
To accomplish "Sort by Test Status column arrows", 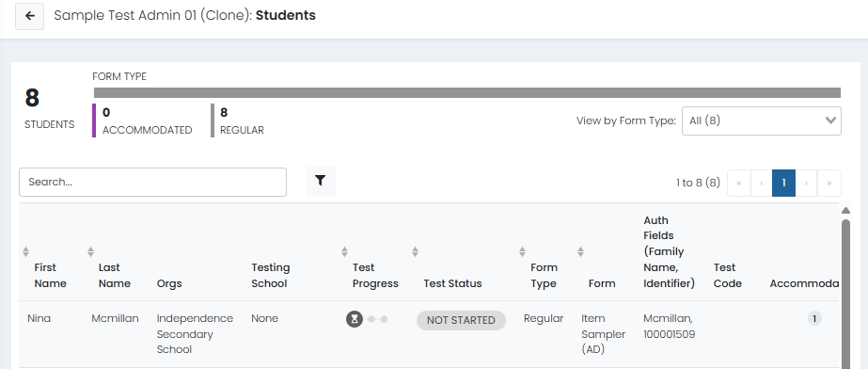I will (x=415, y=252).
